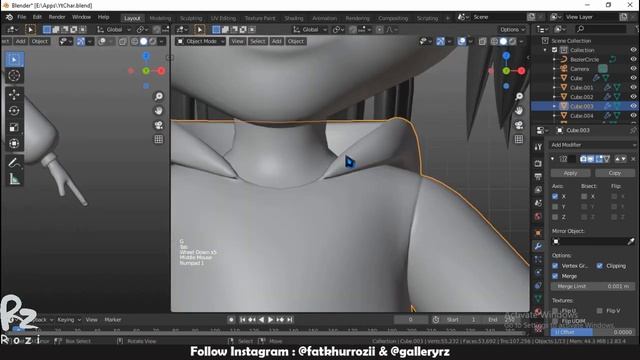Toggle orthographic grid icon in main viewport
Screen dimensions: 640x360
[x=519, y=139]
